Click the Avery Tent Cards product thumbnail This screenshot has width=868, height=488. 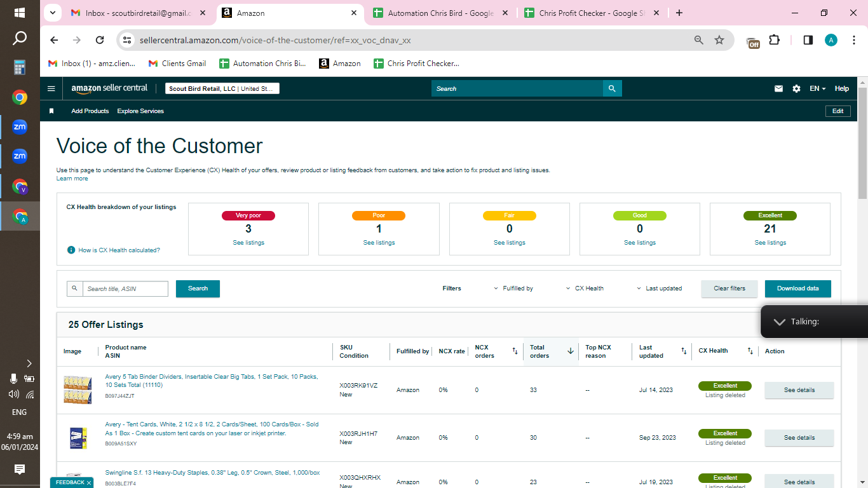78,438
